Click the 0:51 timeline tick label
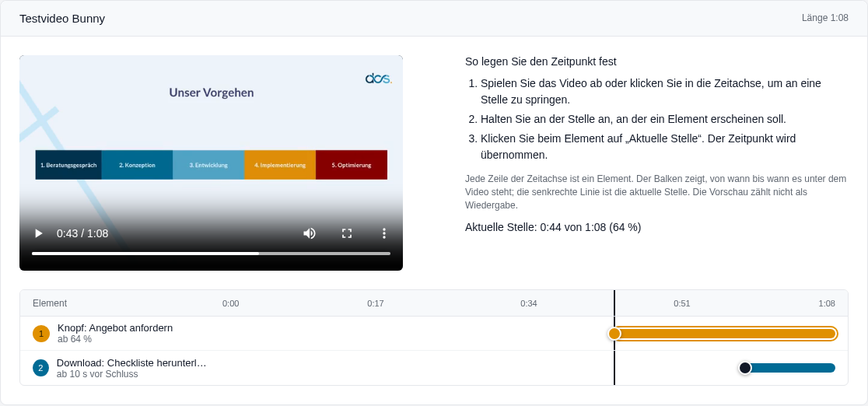Viewport: 868px width, 406px height. pyautogui.click(x=682, y=303)
